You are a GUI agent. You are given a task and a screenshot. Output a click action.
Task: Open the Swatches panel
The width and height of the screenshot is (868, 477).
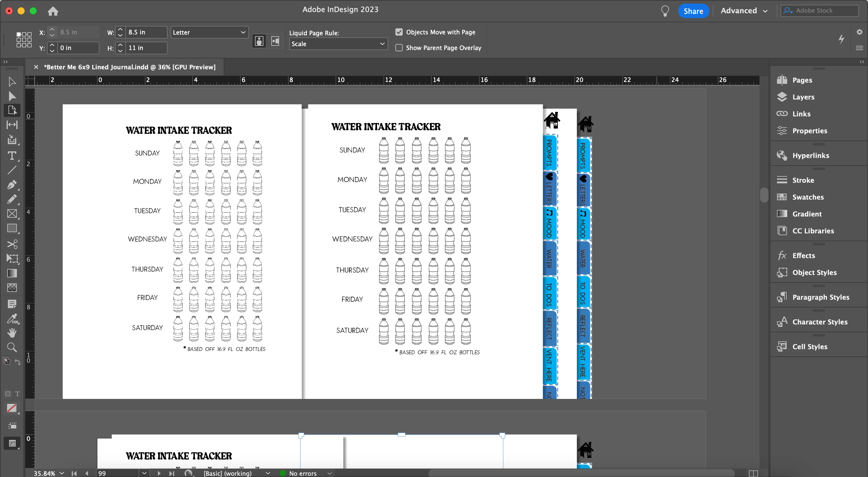coord(808,197)
